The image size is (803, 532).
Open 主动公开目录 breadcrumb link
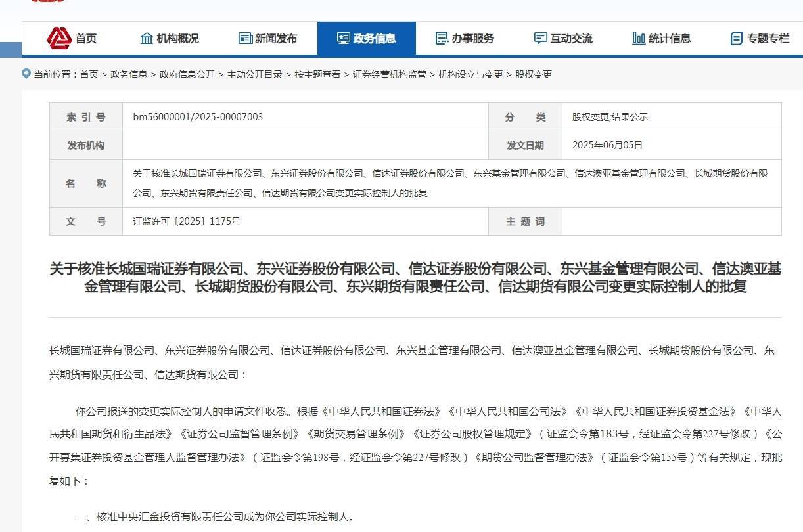coord(254,74)
